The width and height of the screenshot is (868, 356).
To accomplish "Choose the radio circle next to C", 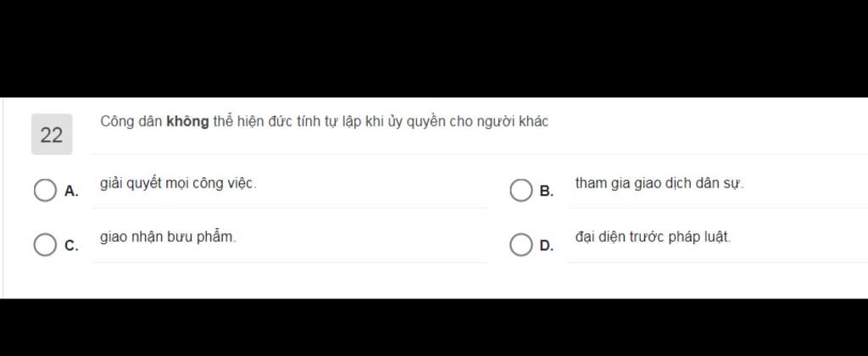I will pyautogui.click(x=45, y=245).
